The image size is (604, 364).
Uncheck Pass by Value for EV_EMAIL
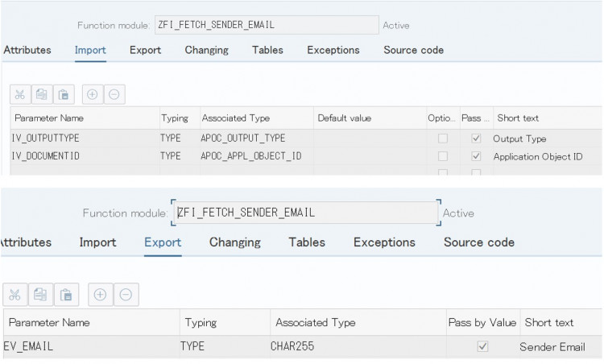[482, 346]
